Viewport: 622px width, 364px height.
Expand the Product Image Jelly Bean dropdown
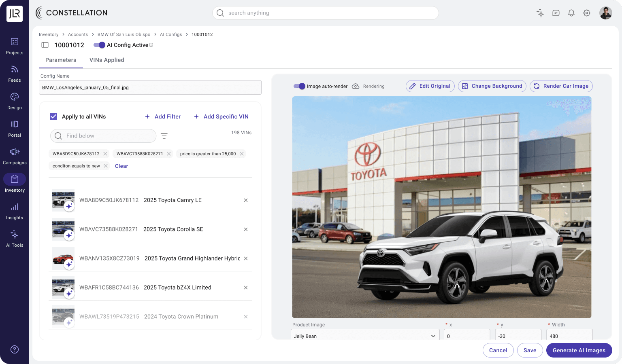(365, 336)
